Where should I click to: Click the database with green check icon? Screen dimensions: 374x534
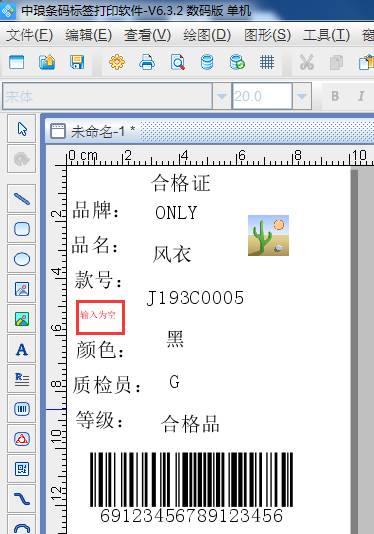[237, 62]
